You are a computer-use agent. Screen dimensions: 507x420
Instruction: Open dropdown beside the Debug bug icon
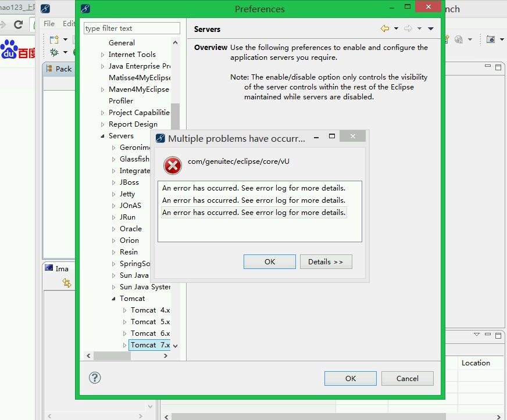pyautogui.click(x=65, y=52)
